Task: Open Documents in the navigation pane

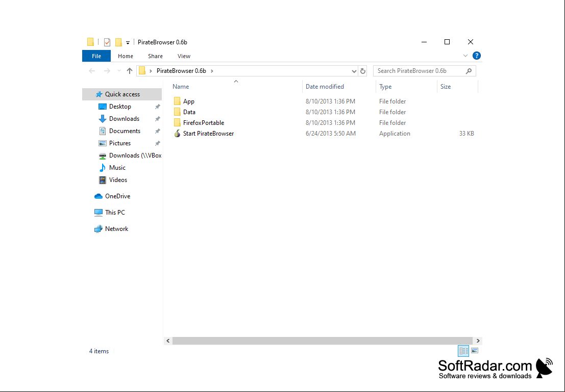Action: (125, 131)
